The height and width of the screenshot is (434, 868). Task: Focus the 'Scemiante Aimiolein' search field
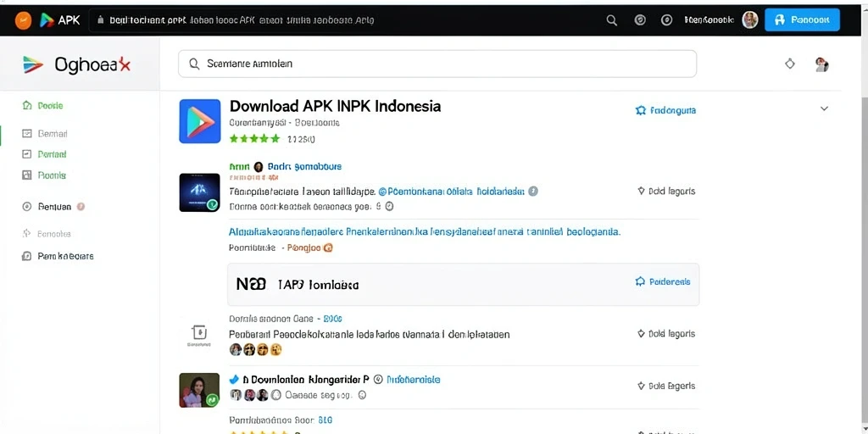[x=437, y=64]
